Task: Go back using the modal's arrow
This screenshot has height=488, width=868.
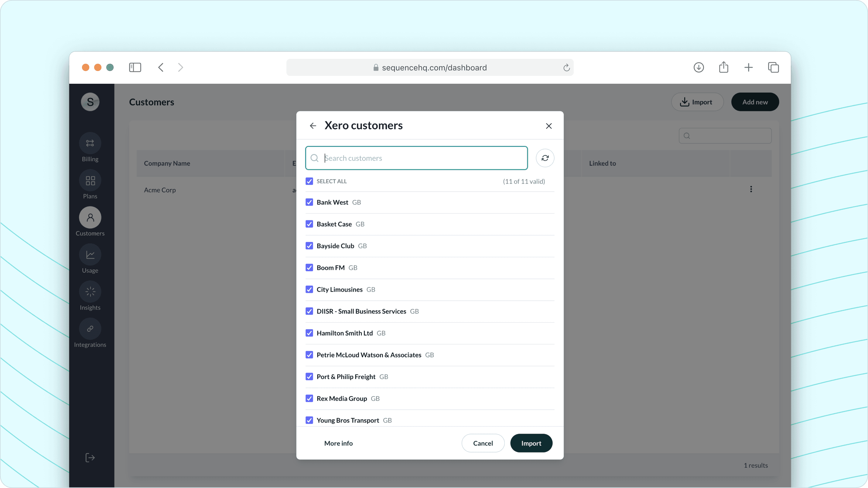Action: coord(313,126)
